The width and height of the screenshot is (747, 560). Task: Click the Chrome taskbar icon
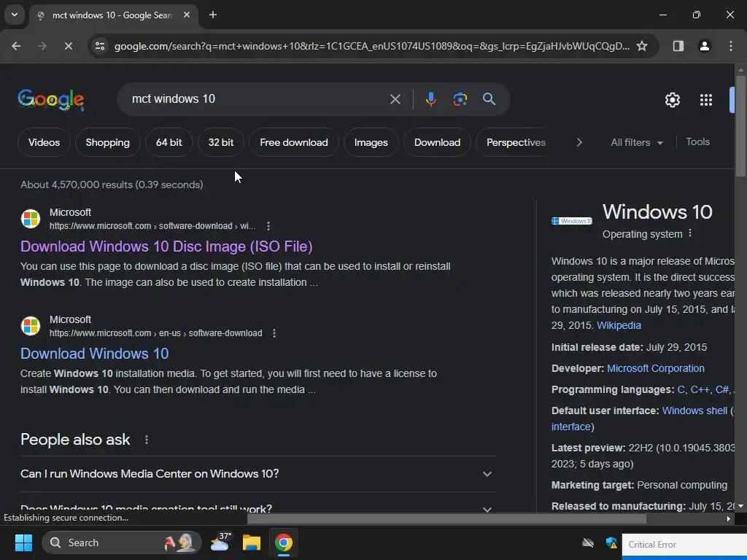[284, 542]
